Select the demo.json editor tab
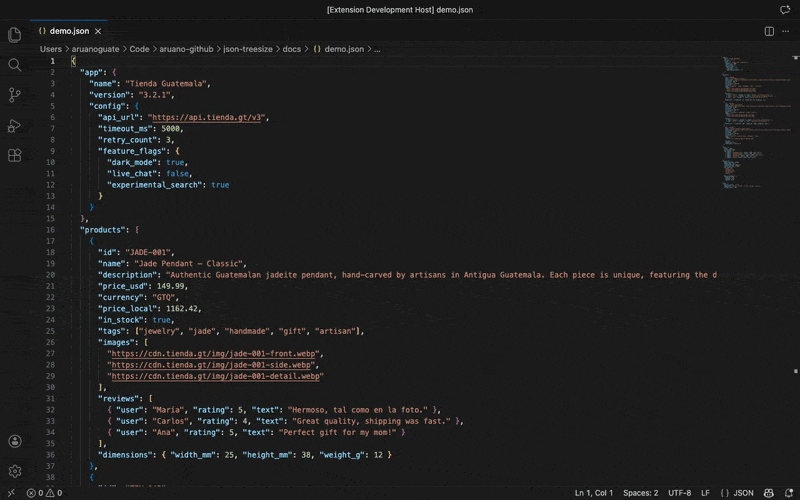800x500 pixels. pyautogui.click(x=68, y=31)
